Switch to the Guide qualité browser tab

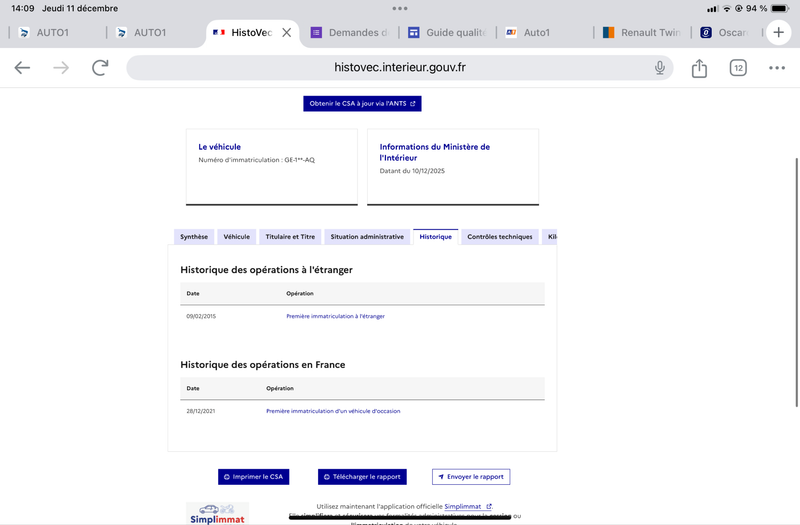coord(448,33)
